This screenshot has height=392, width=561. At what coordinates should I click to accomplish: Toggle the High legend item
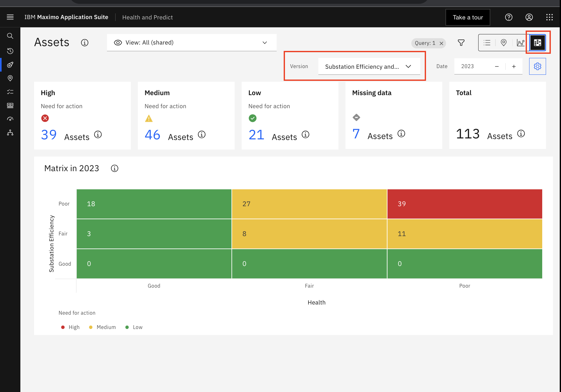click(70, 327)
